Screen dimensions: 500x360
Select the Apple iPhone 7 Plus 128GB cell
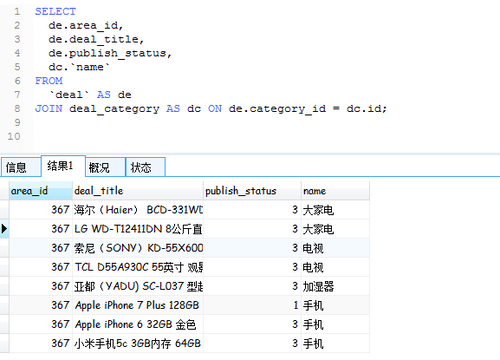coord(138,305)
